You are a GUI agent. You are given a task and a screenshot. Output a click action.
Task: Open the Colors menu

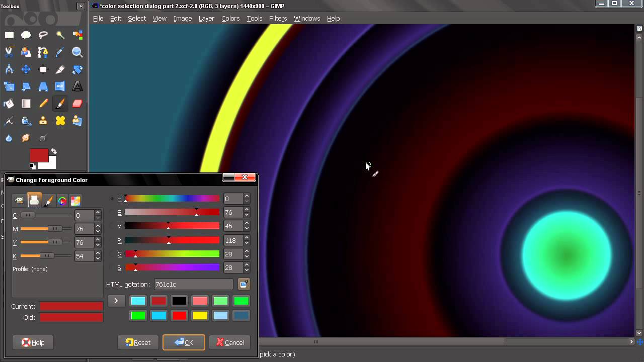click(230, 18)
